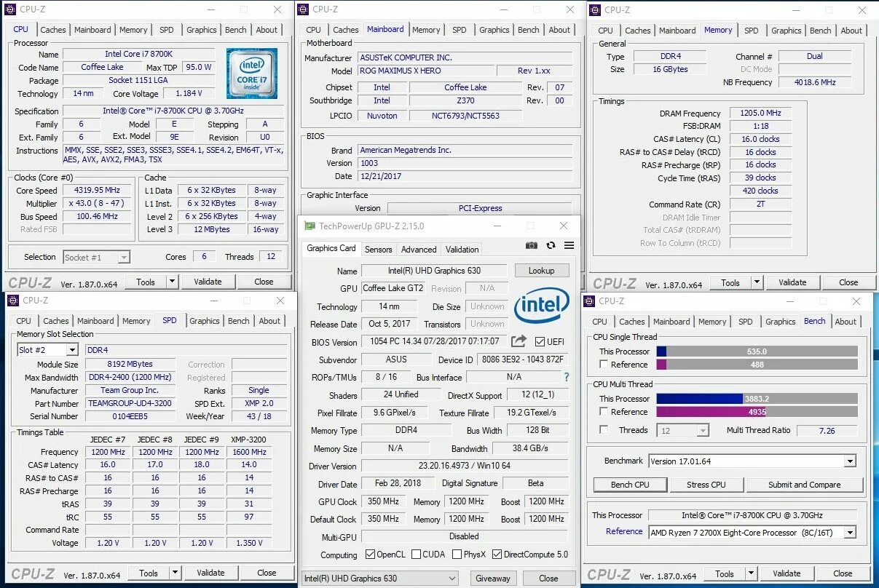This screenshot has height=588, width=879.
Task: Expand Tools arrow in the Bench tab window
Action: pos(752,573)
